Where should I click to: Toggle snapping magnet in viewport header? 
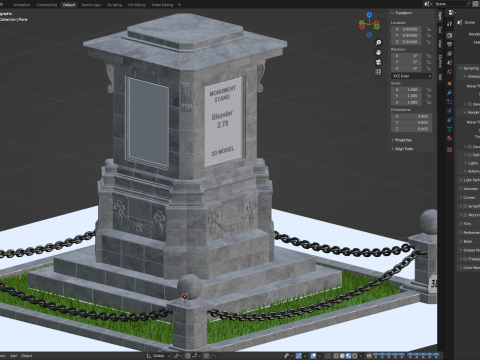(188, 356)
